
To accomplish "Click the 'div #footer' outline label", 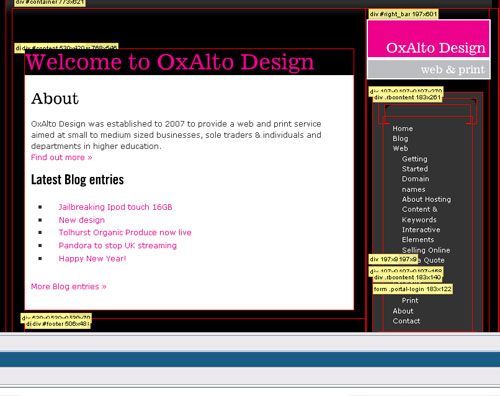I will 57,324.
